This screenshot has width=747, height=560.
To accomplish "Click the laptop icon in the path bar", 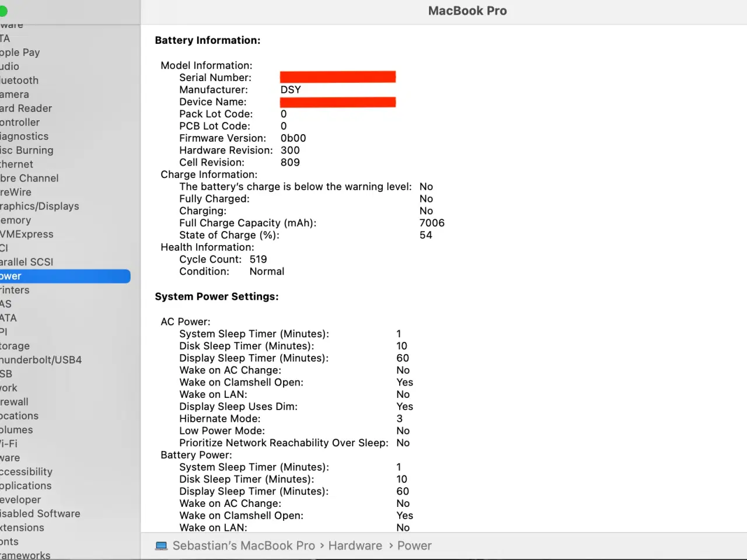I will pyautogui.click(x=161, y=546).
